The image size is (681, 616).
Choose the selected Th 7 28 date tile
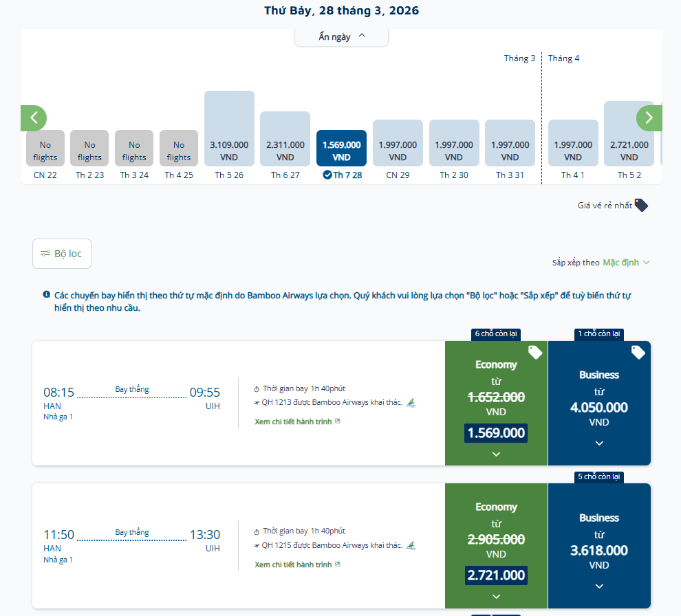pos(341,149)
